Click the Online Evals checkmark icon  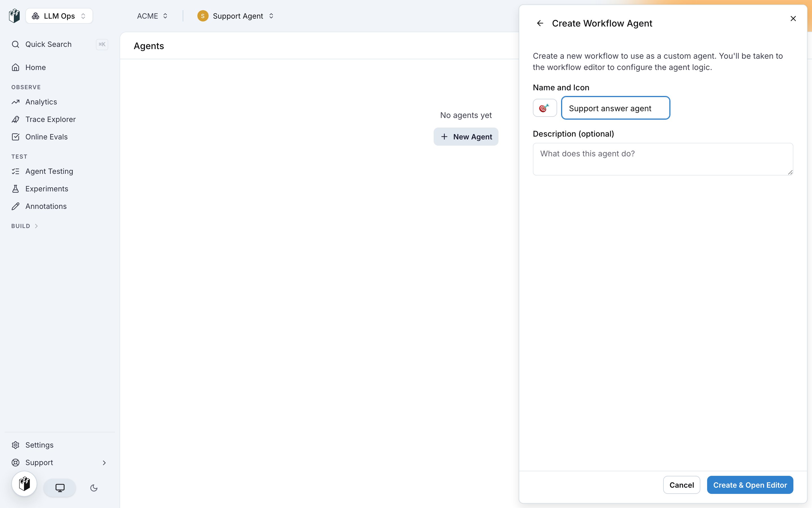point(16,137)
